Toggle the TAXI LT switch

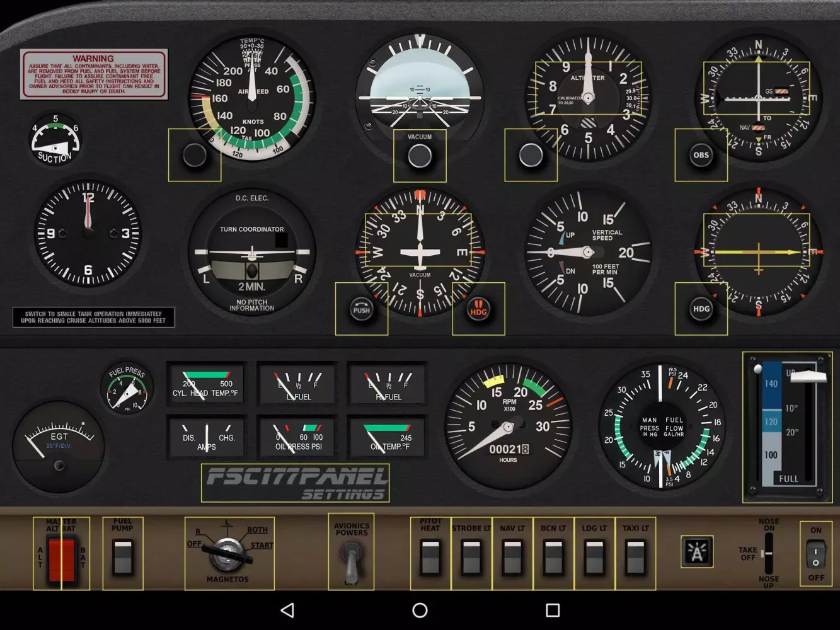(x=635, y=553)
